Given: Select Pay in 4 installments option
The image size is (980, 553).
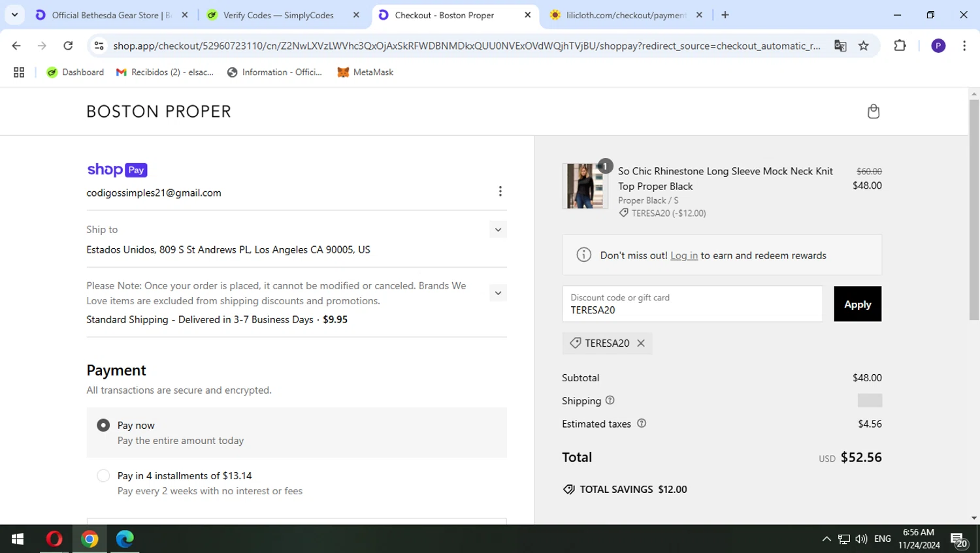Looking at the screenshot, I should click(103, 476).
